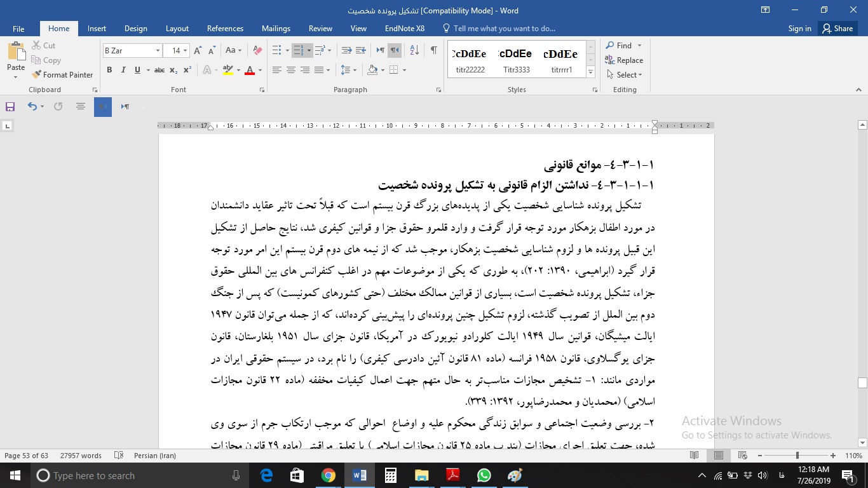This screenshot has height=488, width=868.
Task: Open the EndNote X8 tab
Action: pos(404,28)
